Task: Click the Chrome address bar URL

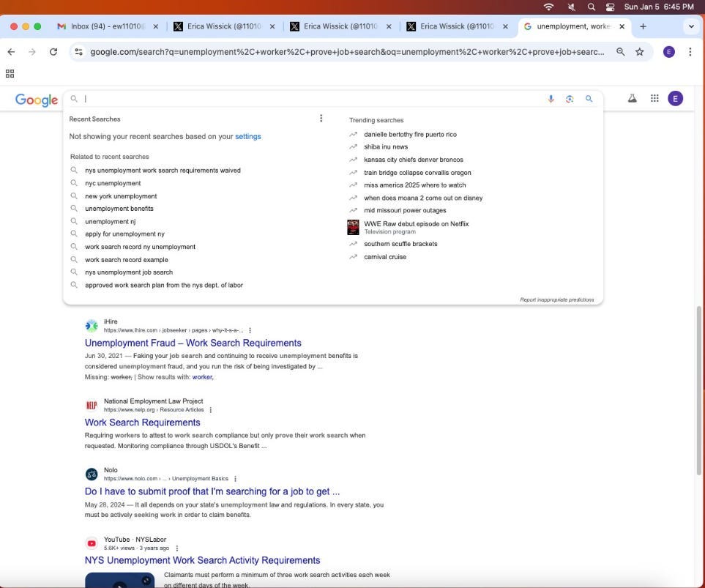Action: [x=347, y=52]
